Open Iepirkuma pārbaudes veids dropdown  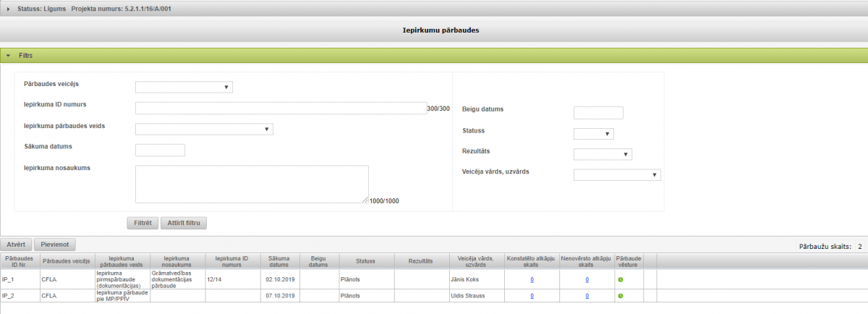(204, 130)
